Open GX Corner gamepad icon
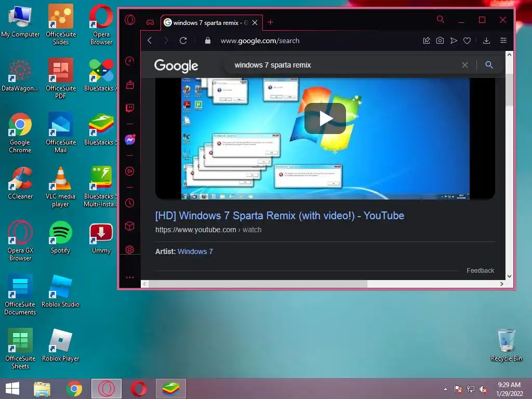This screenshot has width=532, height=399. coord(150,22)
